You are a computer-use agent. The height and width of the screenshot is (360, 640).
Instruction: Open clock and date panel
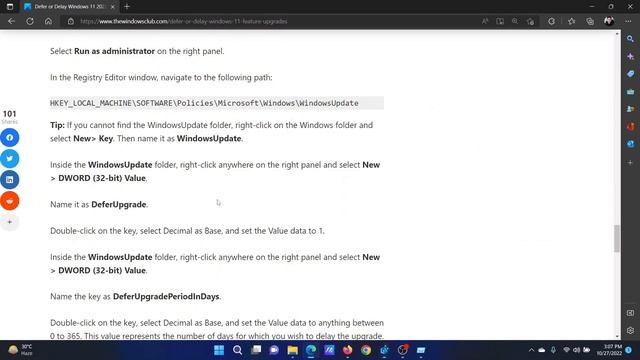609,350
